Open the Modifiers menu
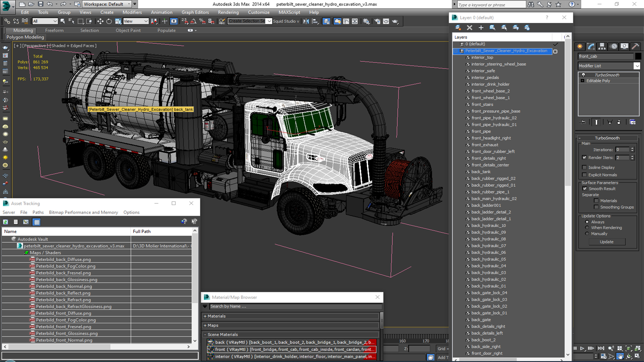 point(132,12)
